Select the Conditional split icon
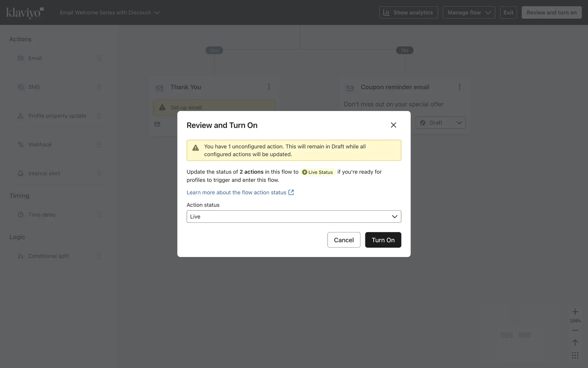Screen dimensions: 588x368 tap(21, 256)
